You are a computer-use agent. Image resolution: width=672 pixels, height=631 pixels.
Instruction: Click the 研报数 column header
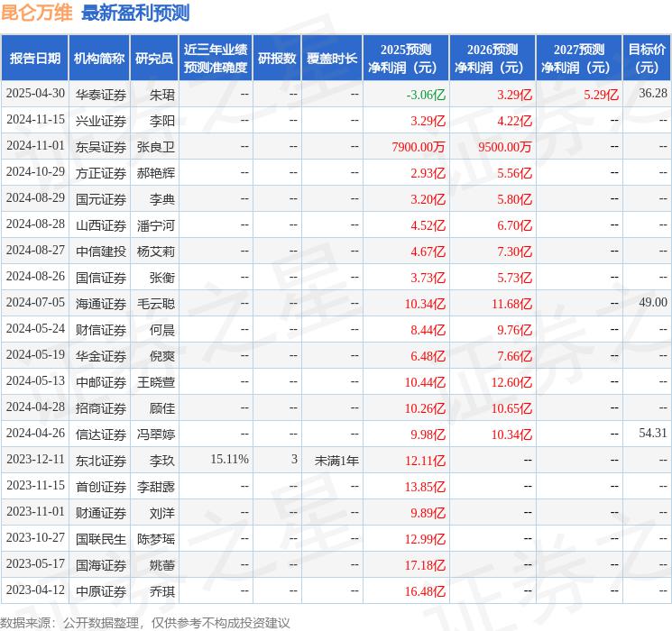point(277,59)
